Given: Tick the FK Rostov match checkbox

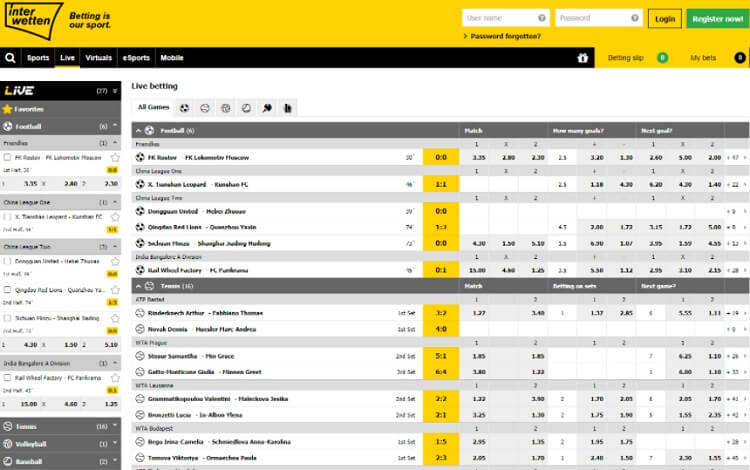Looking at the screenshot, I should [7, 157].
